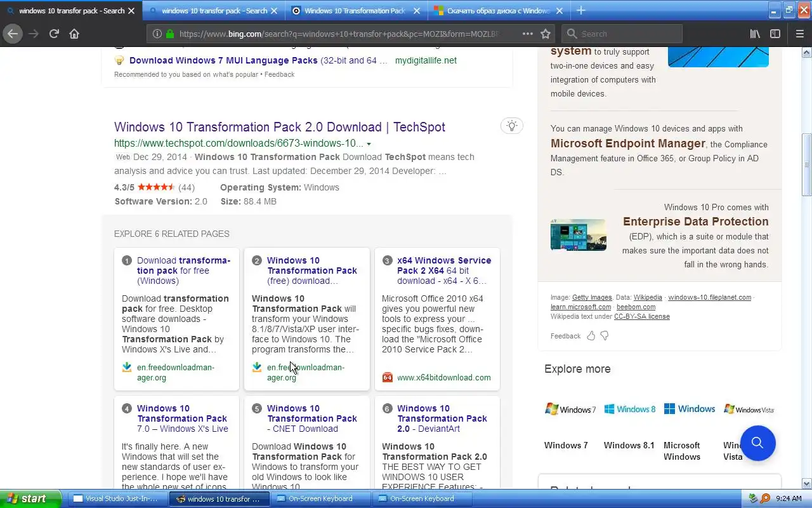
Task: Open the www.x64bitdownload.com site link
Action: (444, 377)
